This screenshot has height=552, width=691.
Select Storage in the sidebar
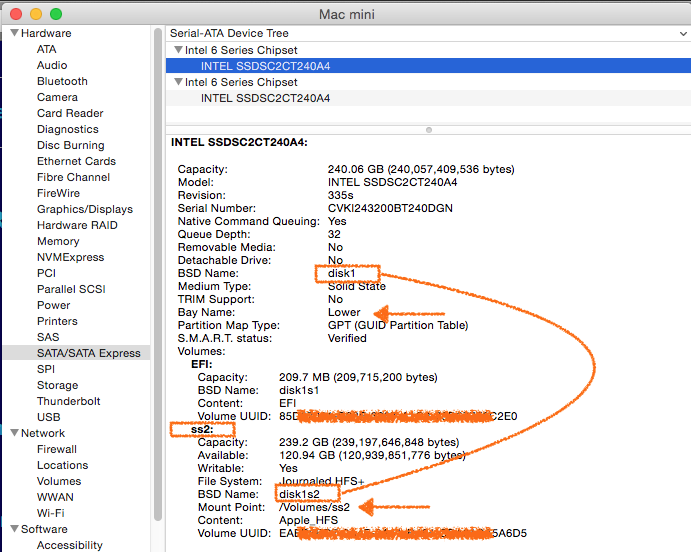pyautogui.click(x=57, y=385)
